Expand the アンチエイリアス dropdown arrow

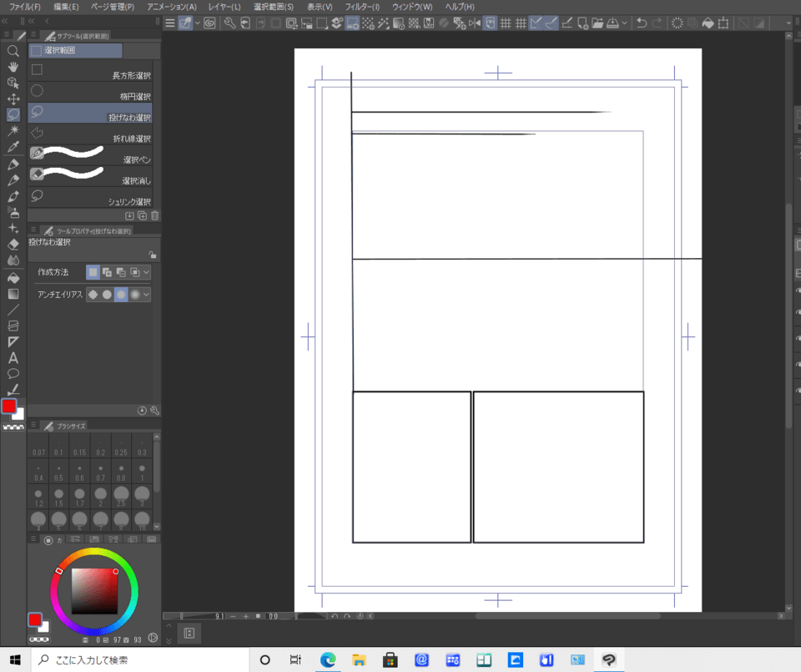click(146, 294)
